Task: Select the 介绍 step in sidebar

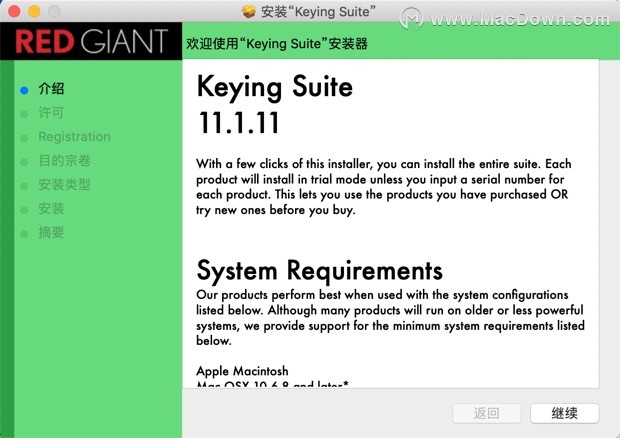Action: (51, 89)
